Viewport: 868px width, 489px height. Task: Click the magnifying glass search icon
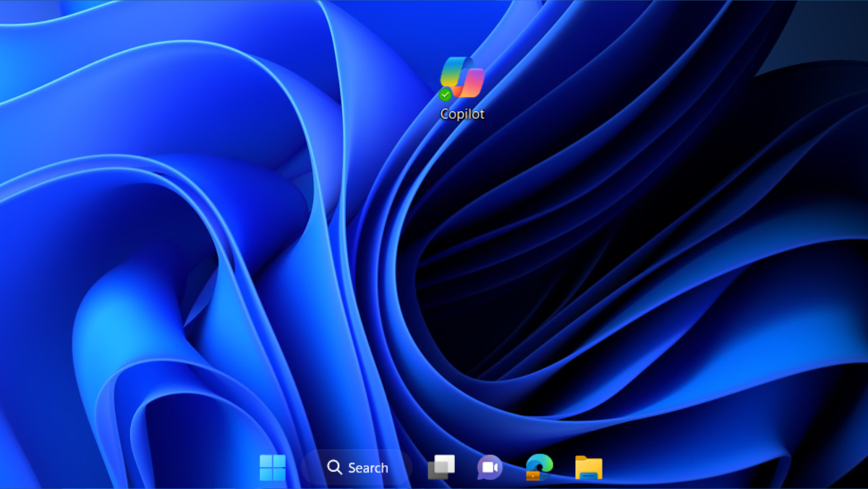(334, 467)
